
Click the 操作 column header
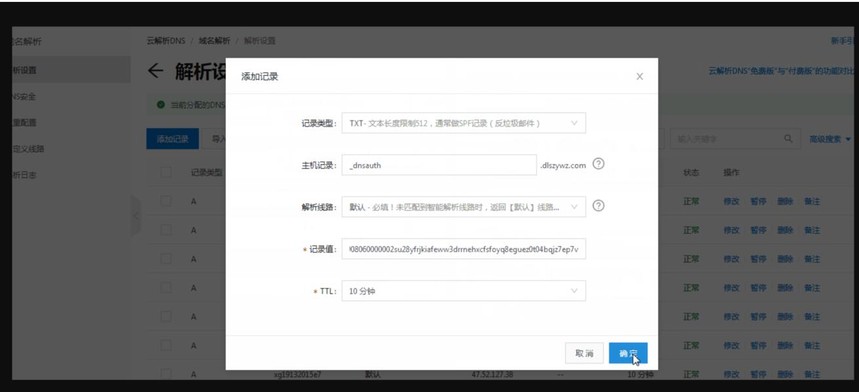point(731,172)
